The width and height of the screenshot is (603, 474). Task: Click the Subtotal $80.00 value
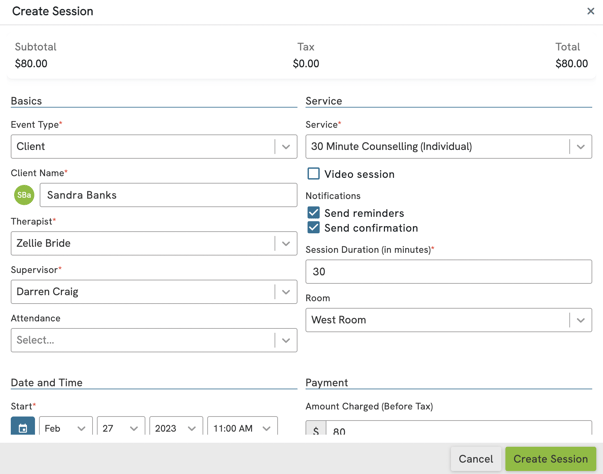(x=31, y=63)
